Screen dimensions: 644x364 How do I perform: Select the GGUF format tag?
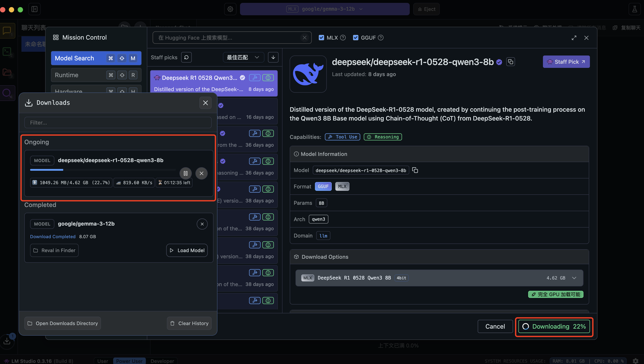[x=324, y=186]
